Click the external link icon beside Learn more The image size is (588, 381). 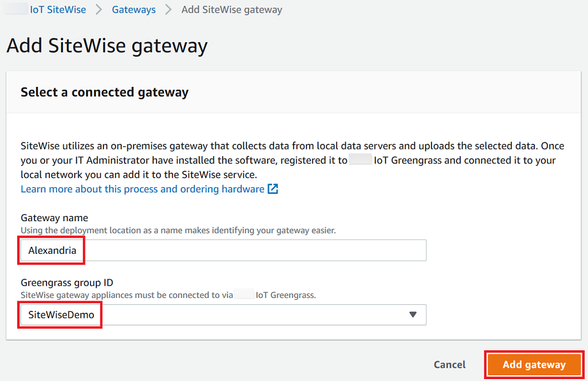(273, 189)
